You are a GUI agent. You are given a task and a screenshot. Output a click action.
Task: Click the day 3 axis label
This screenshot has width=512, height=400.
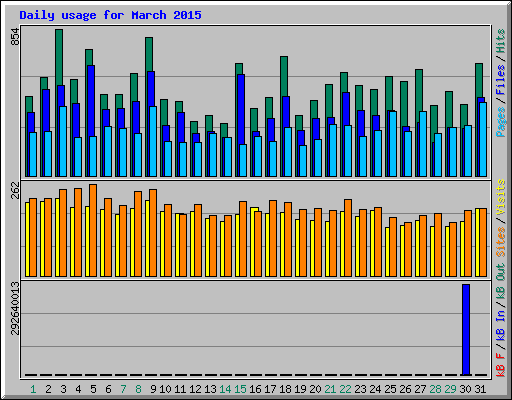coord(63,389)
